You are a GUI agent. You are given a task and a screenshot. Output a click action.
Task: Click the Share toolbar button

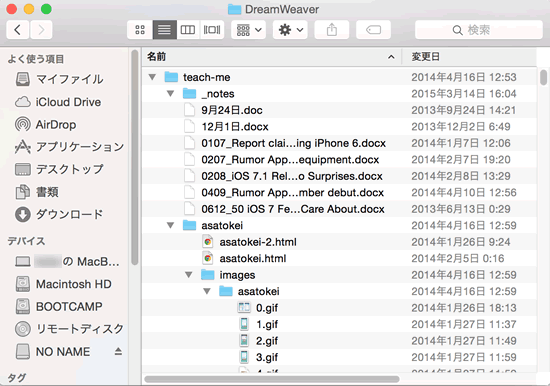332,30
